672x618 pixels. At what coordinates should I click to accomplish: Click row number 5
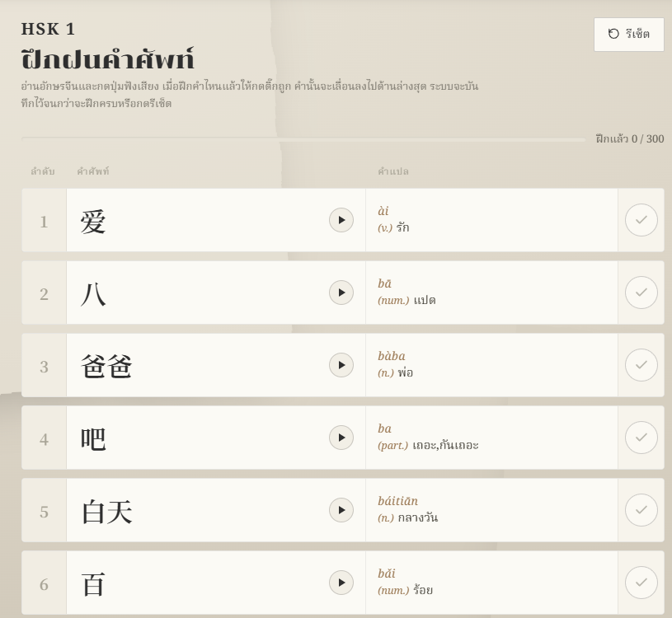coord(44,513)
